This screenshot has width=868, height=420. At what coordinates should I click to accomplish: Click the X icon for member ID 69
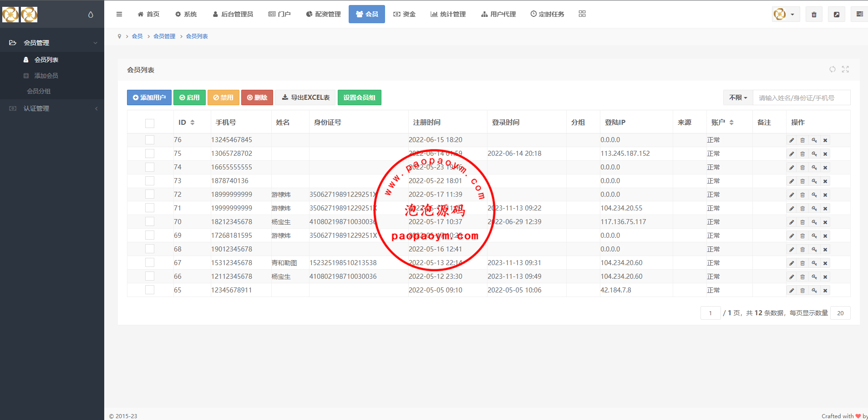pos(825,236)
